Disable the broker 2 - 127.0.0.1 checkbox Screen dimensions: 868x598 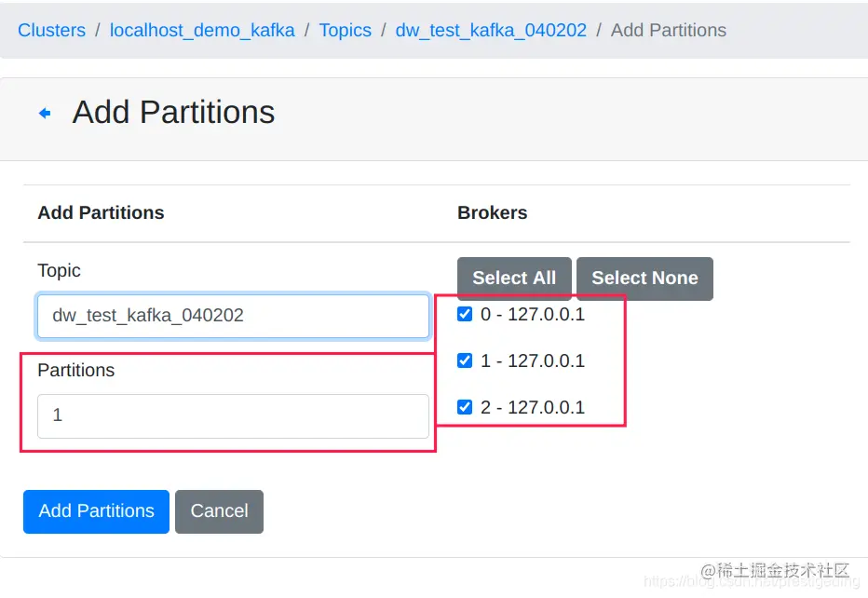(466, 407)
